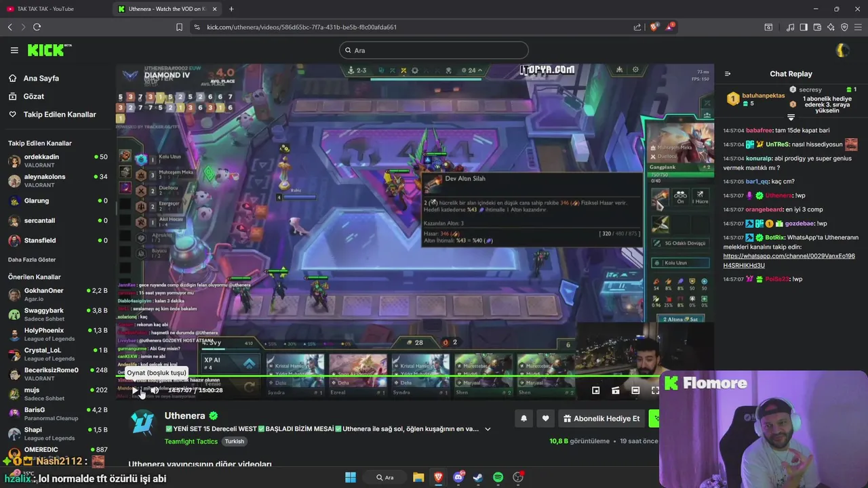Enter fullscreen video mode

tap(655, 390)
